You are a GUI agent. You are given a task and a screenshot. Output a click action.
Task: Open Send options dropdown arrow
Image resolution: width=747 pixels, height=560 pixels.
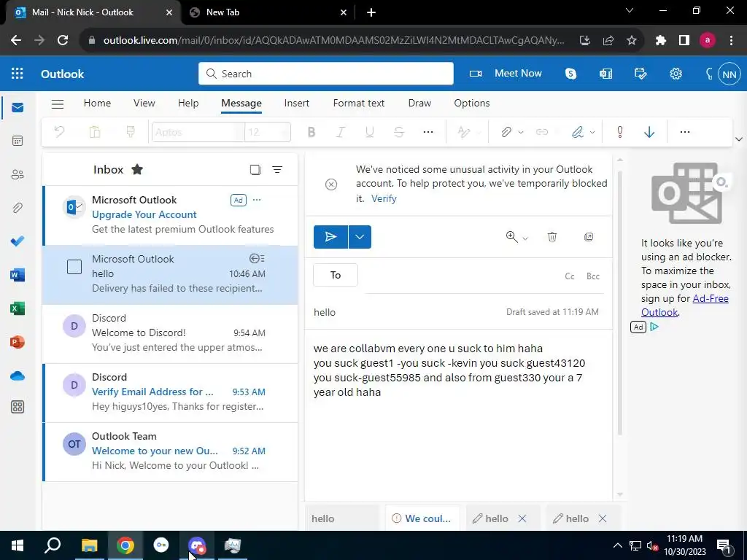pyautogui.click(x=360, y=237)
